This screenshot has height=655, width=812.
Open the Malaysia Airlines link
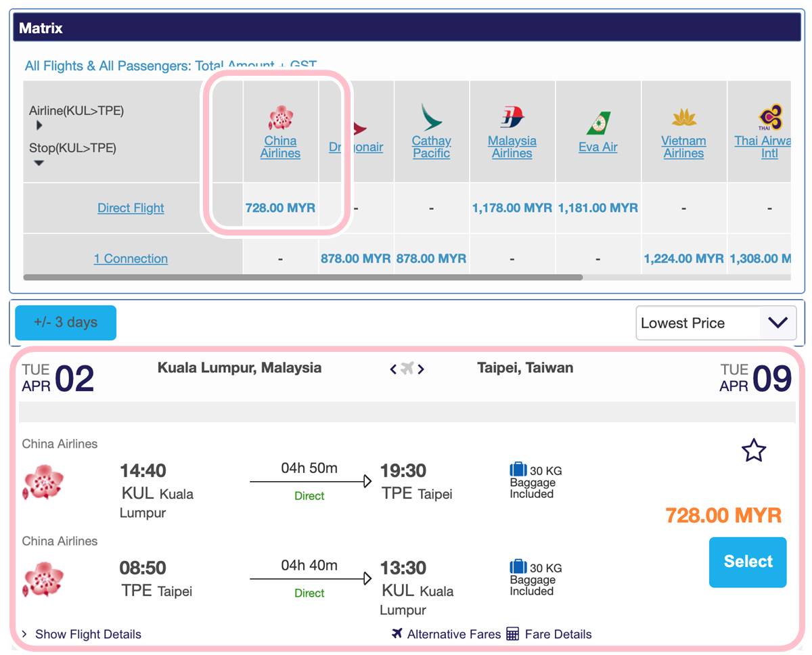(x=512, y=147)
